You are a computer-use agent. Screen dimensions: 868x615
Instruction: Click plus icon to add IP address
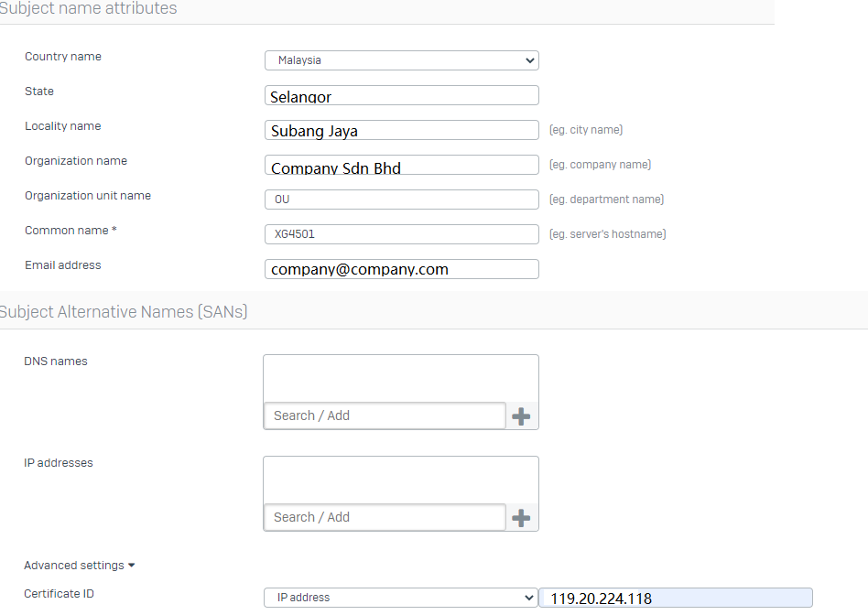(x=521, y=518)
